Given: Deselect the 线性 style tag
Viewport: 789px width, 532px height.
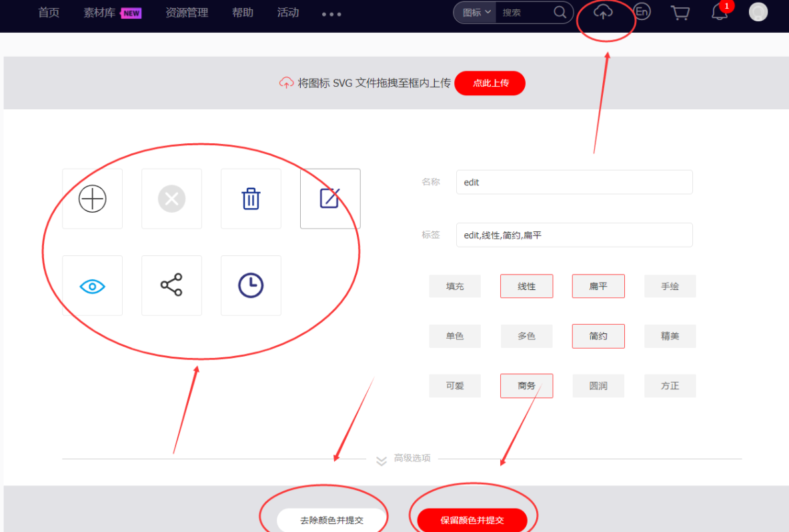Looking at the screenshot, I should tap(526, 285).
